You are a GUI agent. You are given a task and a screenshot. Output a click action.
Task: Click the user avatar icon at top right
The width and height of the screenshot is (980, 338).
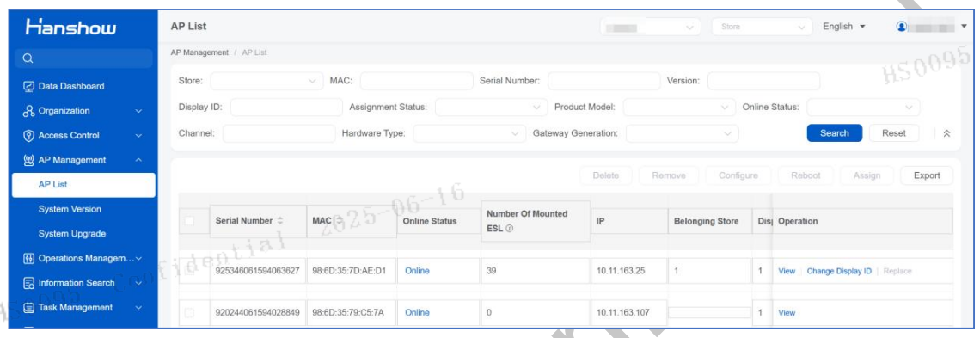pos(901,27)
